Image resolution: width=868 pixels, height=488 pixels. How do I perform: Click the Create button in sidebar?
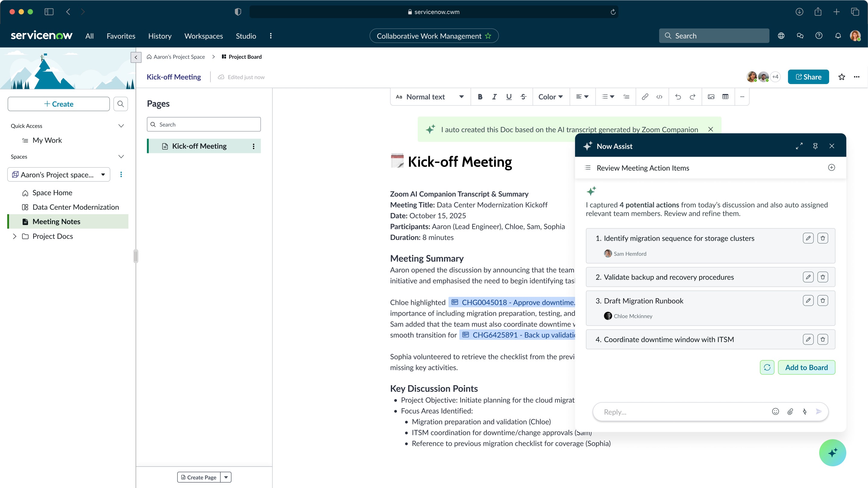tap(59, 104)
